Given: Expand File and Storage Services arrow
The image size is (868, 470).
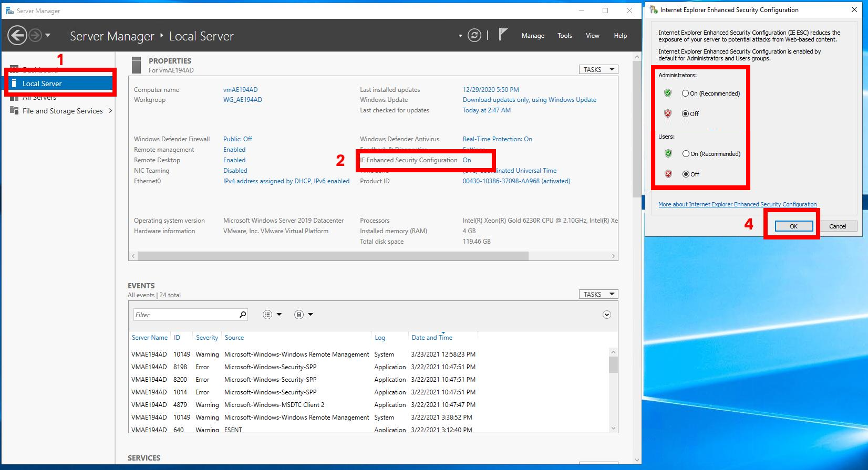Looking at the screenshot, I should click(x=110, y=111).
